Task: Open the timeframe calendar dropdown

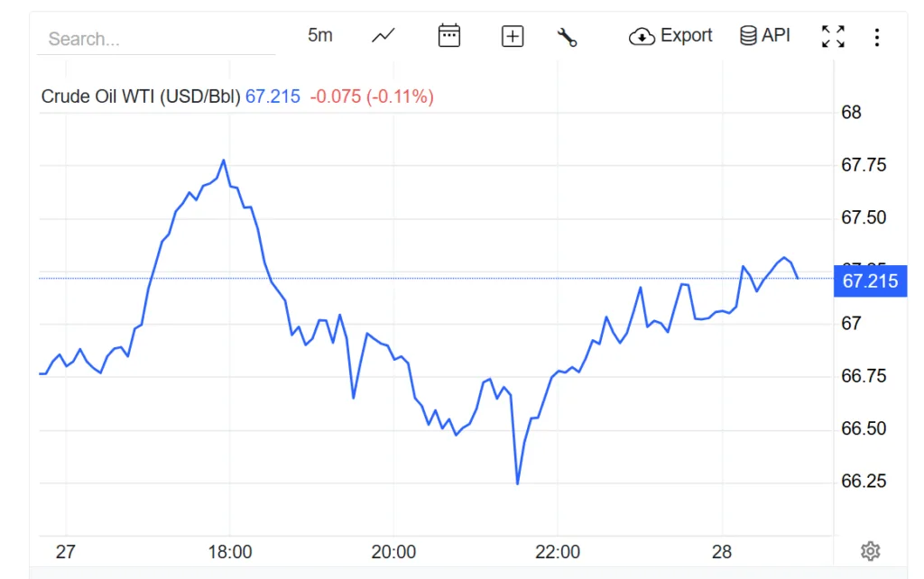Action: tap(448, 35)
